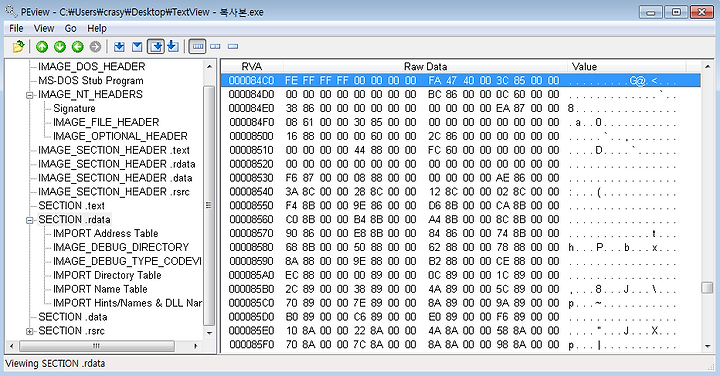Open the View menu

point(44,28)
